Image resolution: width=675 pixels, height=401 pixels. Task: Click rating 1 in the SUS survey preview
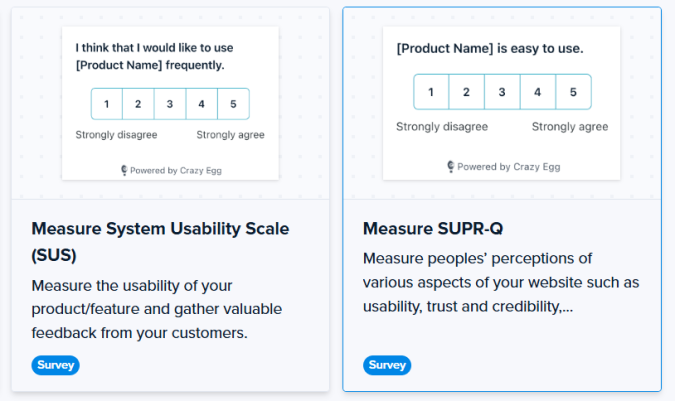(107, 104)
